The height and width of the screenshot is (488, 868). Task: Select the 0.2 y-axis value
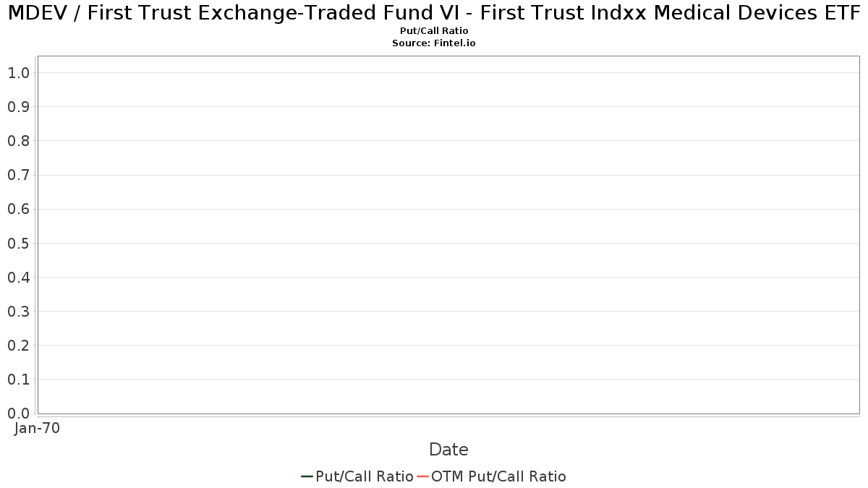pos(18,346)
